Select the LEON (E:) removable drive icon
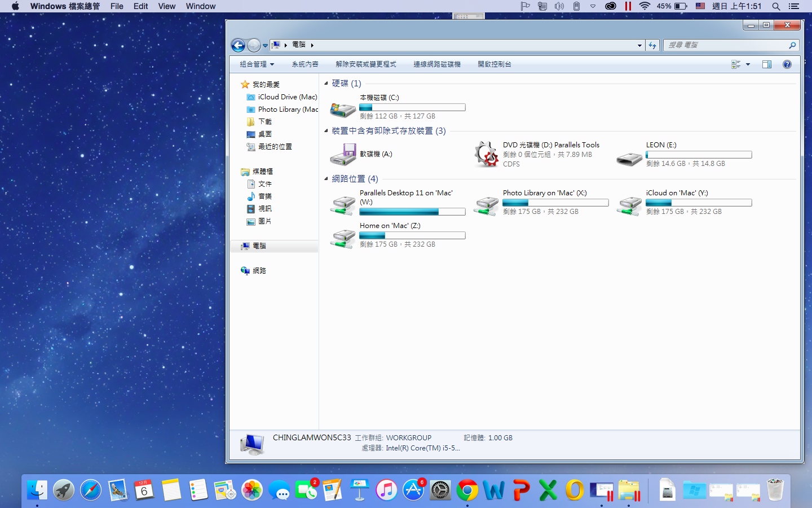 pyautogui.click(x=629, y=159)
